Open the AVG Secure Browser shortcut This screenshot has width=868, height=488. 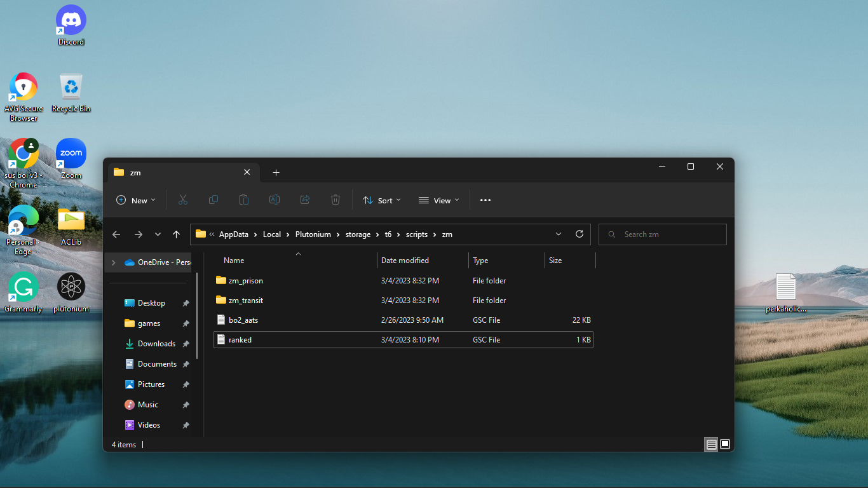(x=24, y=97)
